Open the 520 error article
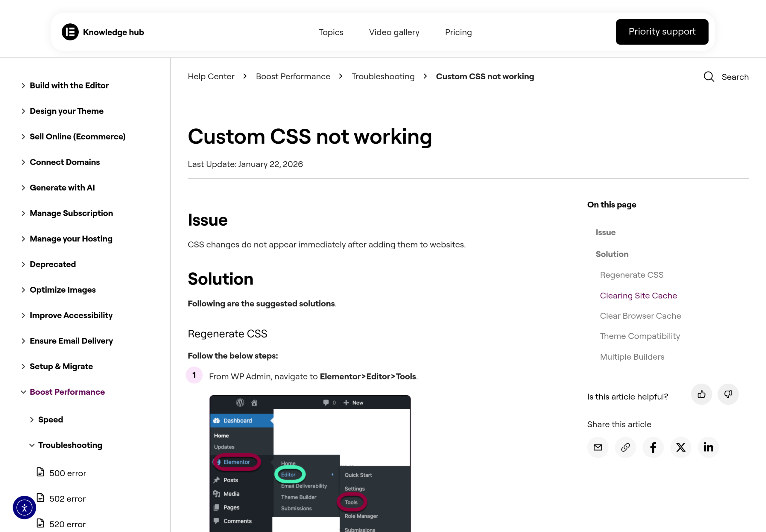 tap(67, 524)
